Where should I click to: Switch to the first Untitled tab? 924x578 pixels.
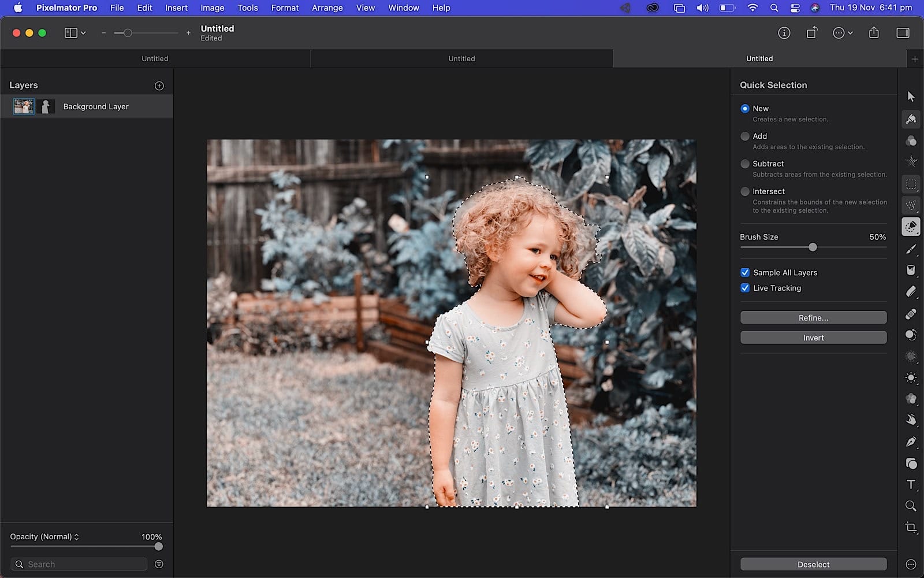pos(155,59)
